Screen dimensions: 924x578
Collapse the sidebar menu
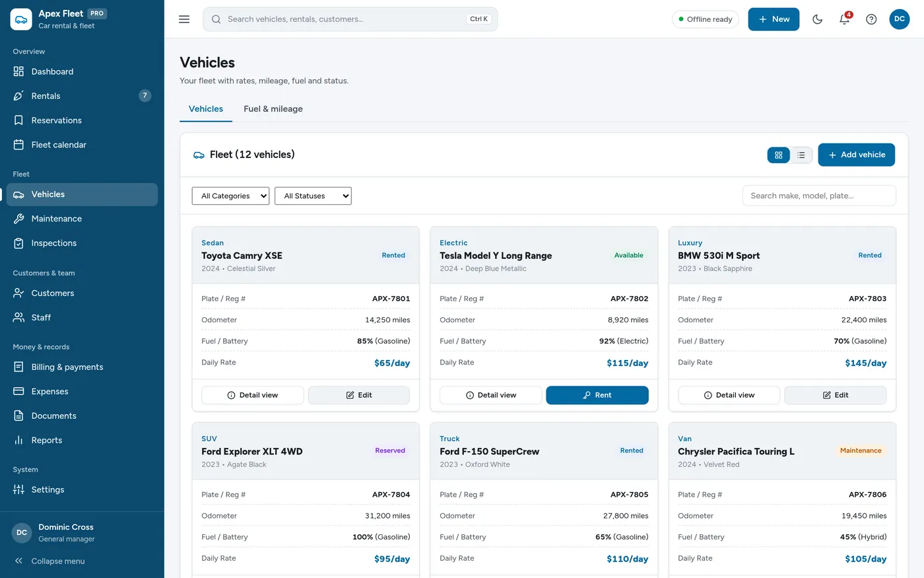pyautogui.click(x=82, y=561)
